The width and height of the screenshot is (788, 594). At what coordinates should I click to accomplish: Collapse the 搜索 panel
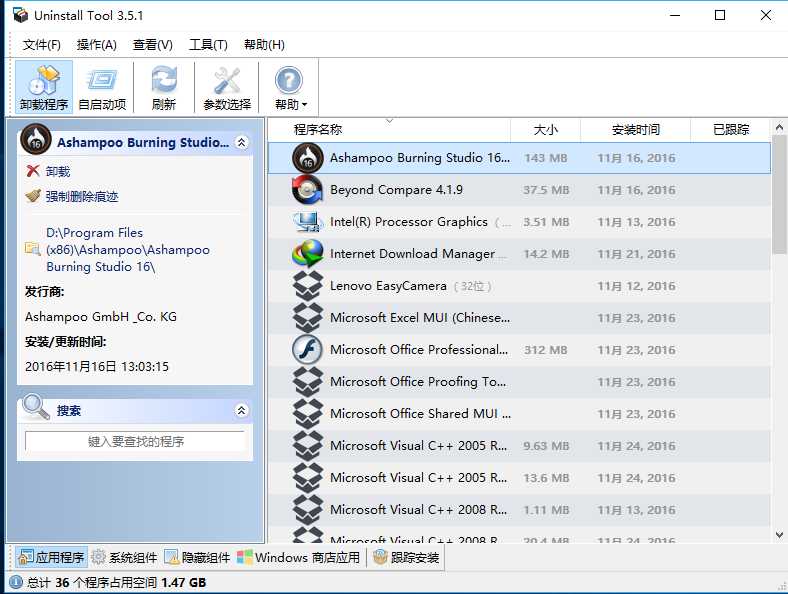(x=241, y=410)
